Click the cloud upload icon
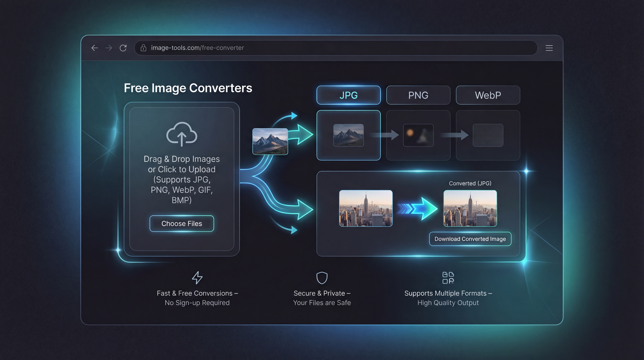The height and width of the screenshot is (360, 644). click(182, 134)
